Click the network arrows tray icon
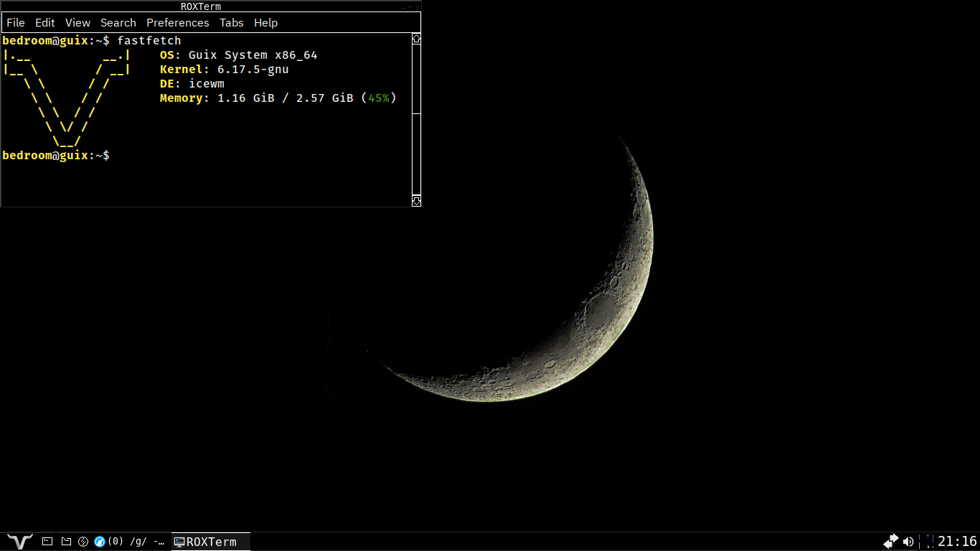This screenshot has height=551, width=980. [x=891, y=541]
